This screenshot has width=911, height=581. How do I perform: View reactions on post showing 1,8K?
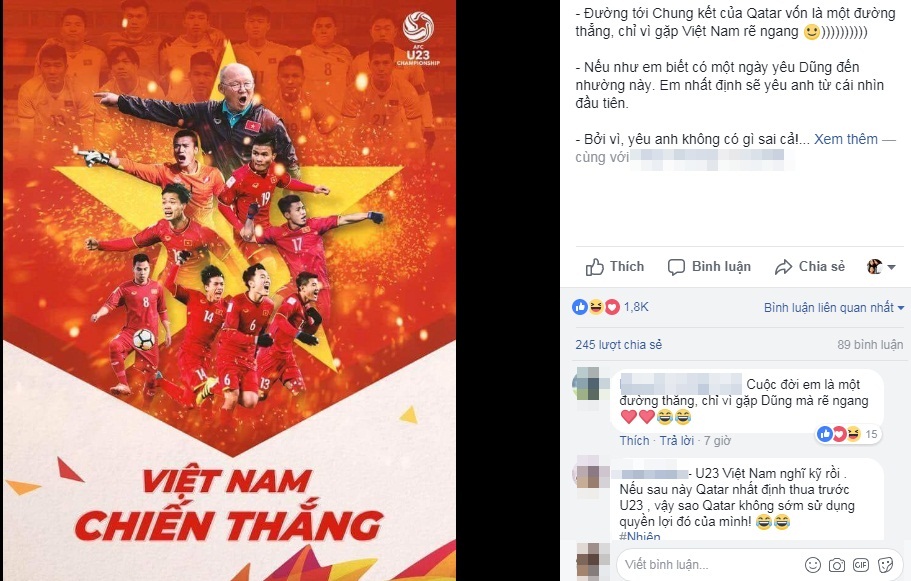(610, 307)
